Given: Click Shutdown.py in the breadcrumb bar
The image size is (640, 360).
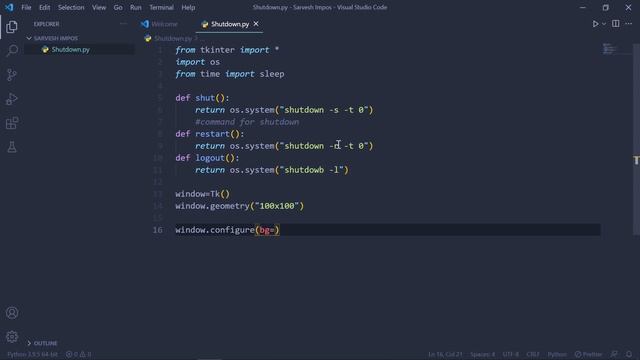Looking at the screenshot, I should click(173, 38).
